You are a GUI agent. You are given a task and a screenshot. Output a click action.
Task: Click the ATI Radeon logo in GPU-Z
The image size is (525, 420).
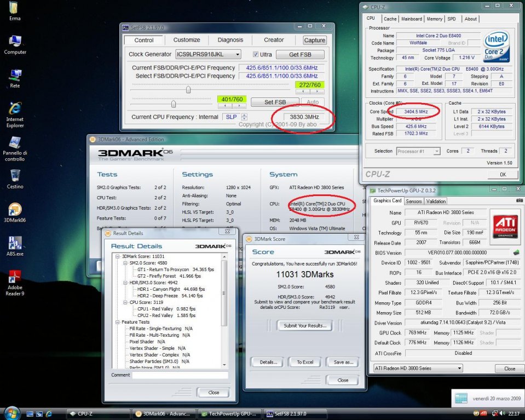[505, 226]
